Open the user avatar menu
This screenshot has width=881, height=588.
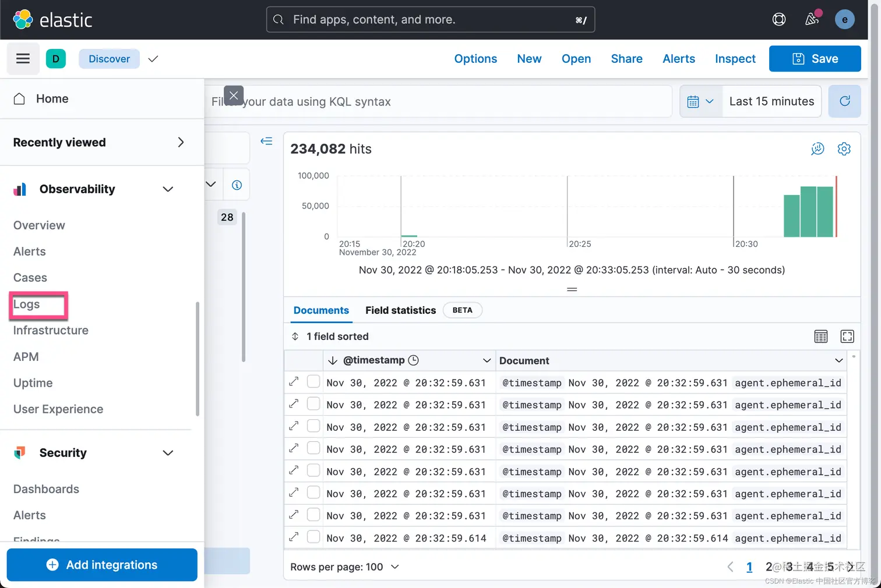844,19
